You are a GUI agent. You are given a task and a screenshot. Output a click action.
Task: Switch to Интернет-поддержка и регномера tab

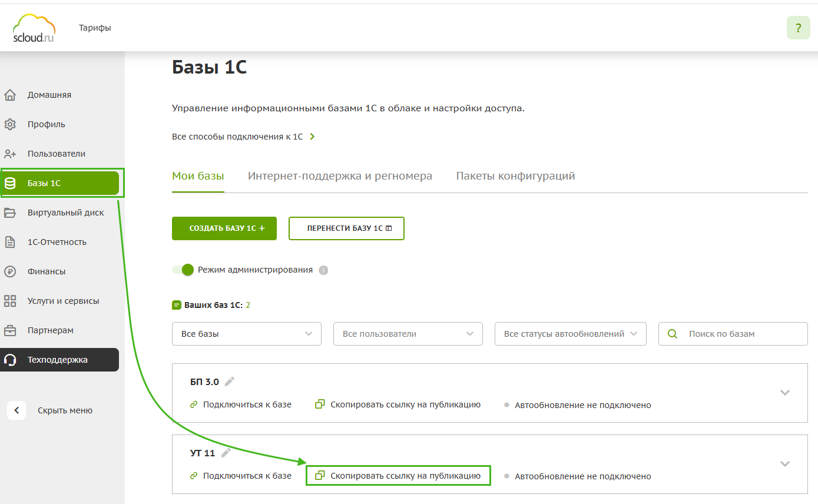pyautogui.click(x=340, y=176)
